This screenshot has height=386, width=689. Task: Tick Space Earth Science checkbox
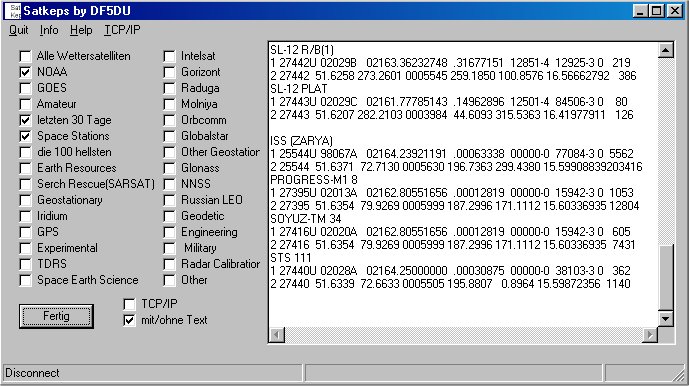[25, 280]
